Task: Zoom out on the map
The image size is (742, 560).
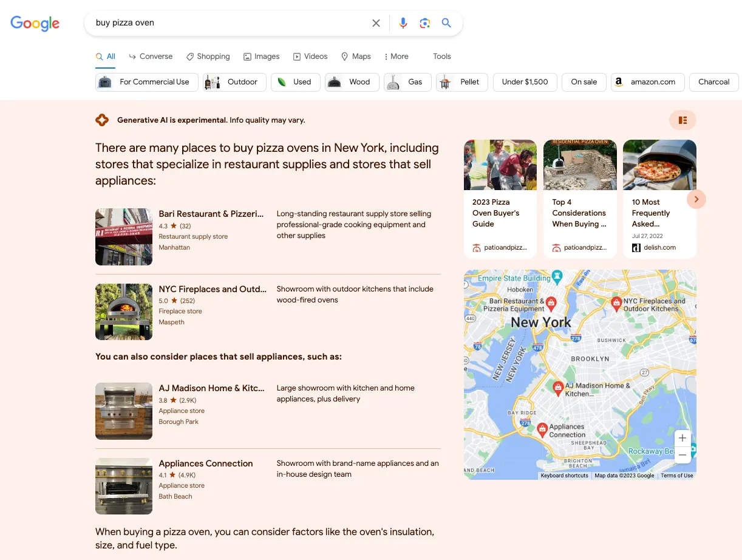Action: point(682,454)
